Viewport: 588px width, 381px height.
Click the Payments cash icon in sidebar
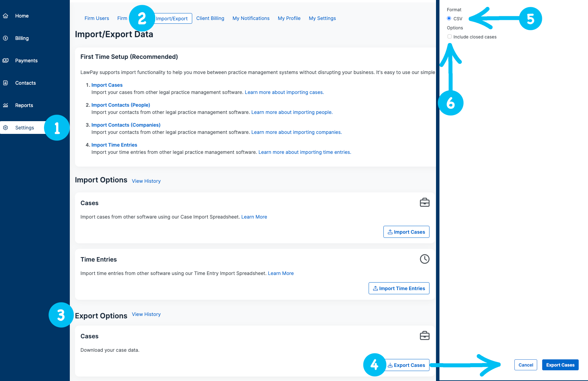pos(6,61)
